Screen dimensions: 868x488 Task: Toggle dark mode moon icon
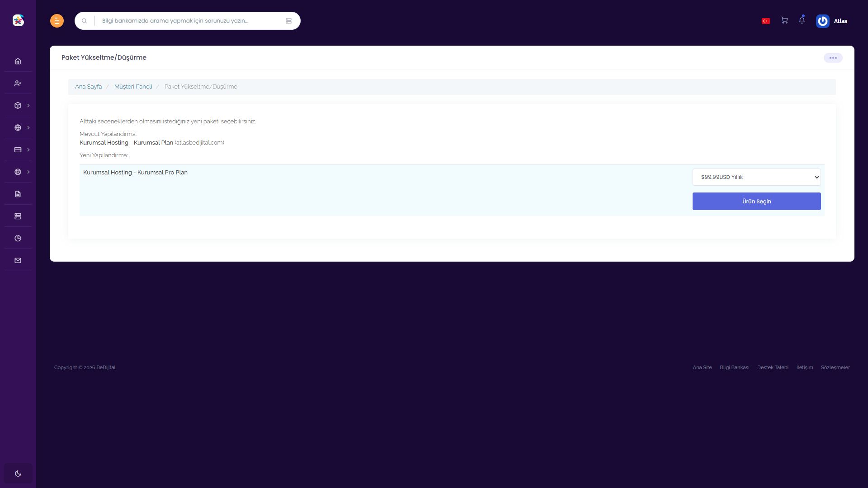18,474
